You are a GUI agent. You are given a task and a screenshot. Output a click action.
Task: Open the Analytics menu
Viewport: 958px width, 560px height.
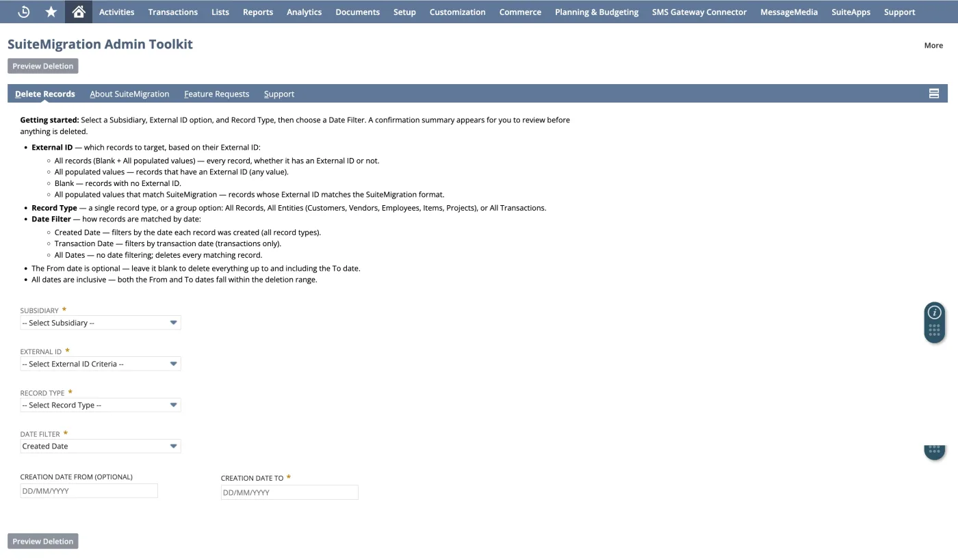(x=304, y=12)
